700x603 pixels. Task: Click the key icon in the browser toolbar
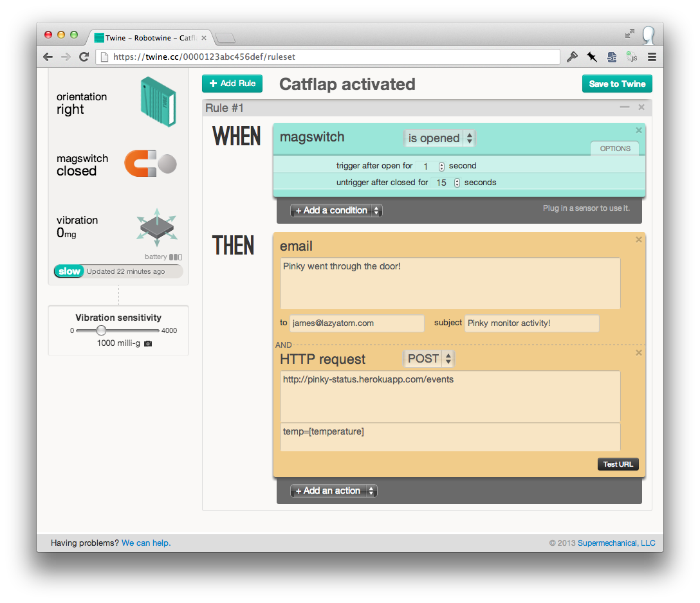pyautogui.click(x=572, y=57)
